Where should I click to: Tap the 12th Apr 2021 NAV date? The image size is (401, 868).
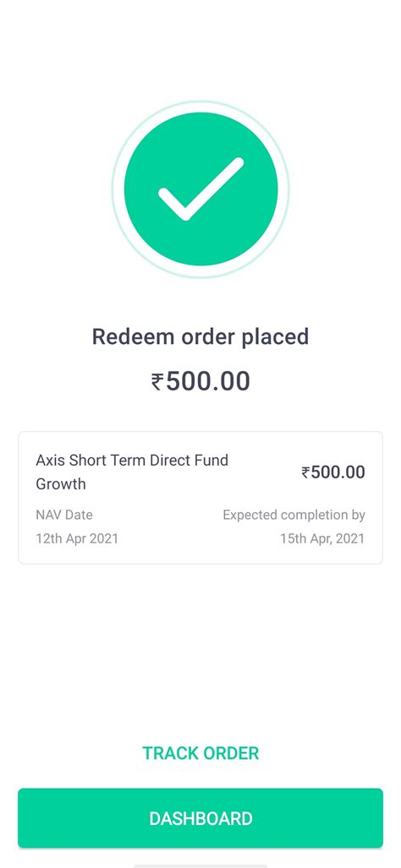point(77,538)
